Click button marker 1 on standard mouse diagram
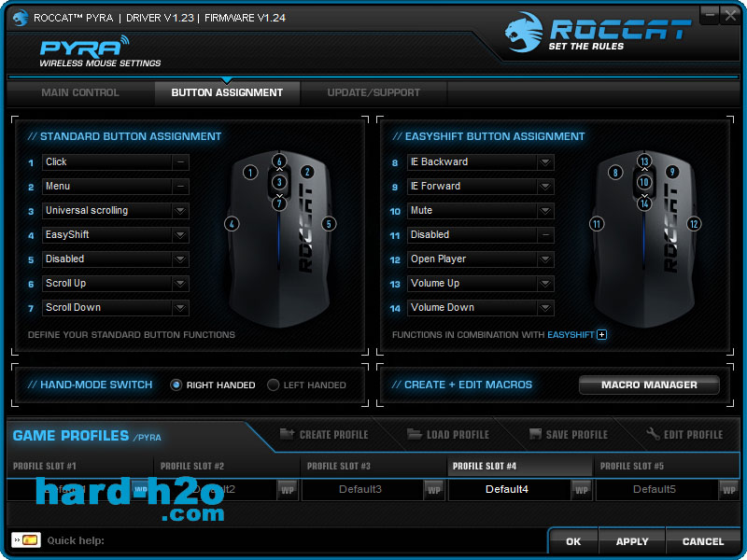Image resolution: width=747 pixels, height=560 pixels. pyautogui.click(x=250, y=173)
